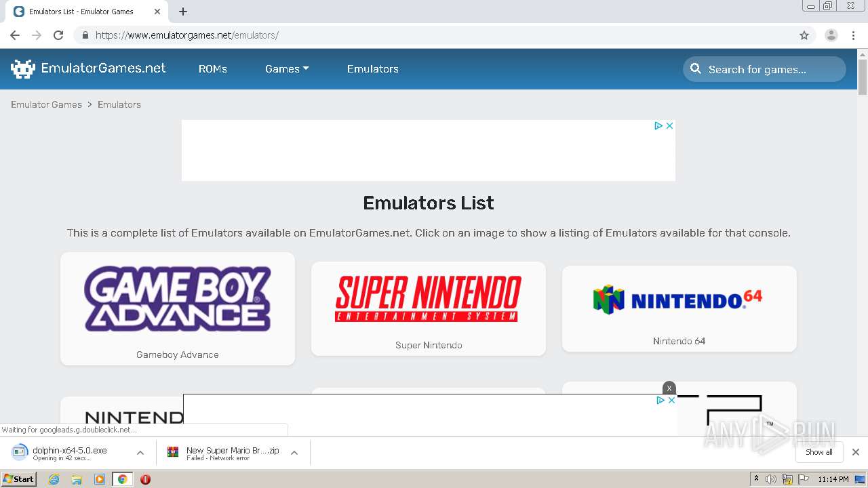Click the 11:14 PM taskbar clock
The height and width of the screenshot is (488, 868).
[833, 479]
